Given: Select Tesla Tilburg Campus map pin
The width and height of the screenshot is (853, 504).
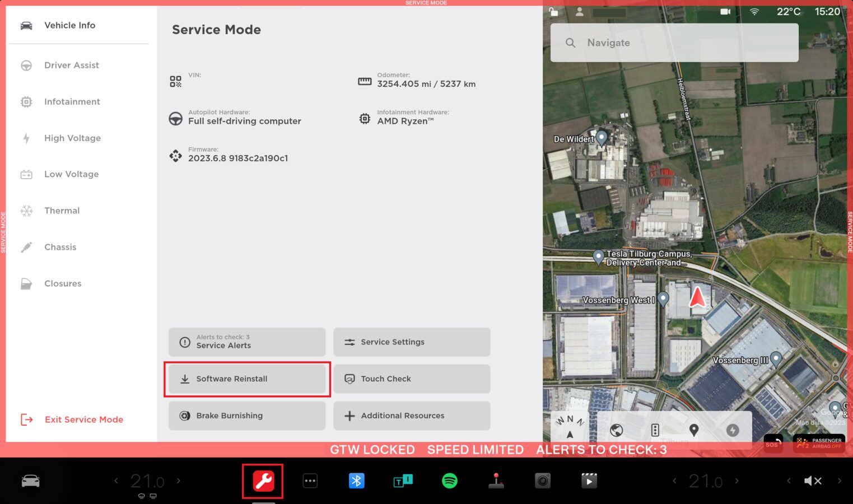Looking at the screenshot, I should [598, 257].
